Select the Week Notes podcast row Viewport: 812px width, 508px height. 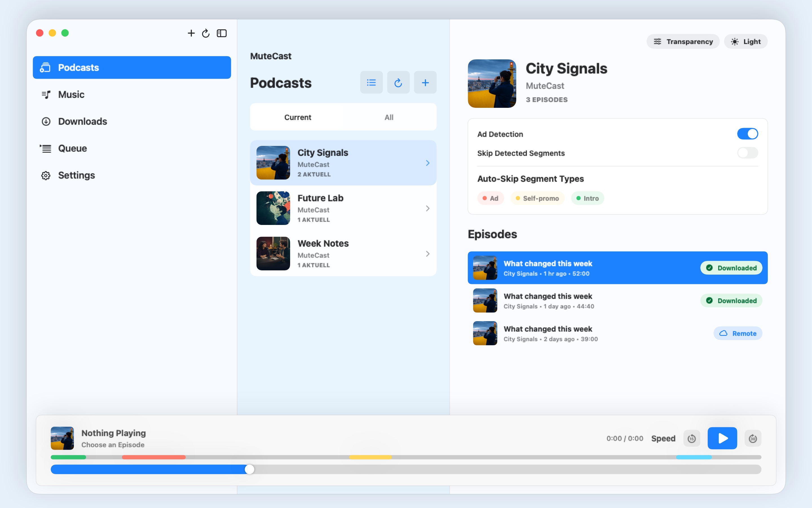point(343,254)
